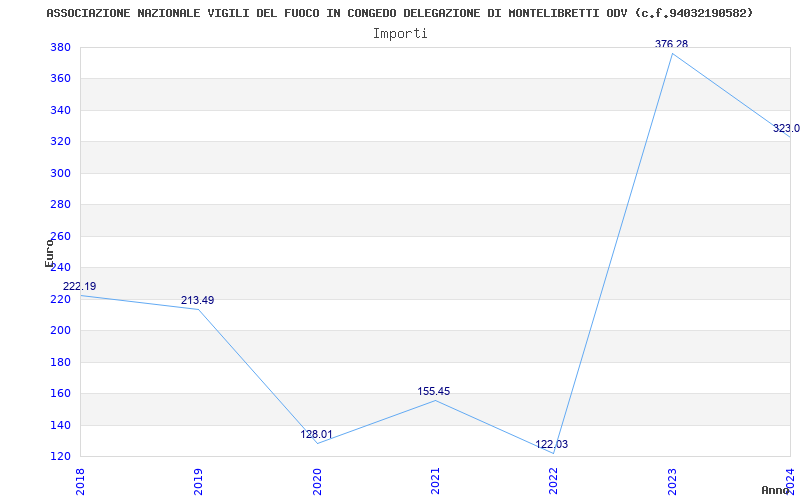The width and height of the screenshot is (800, 500).
Task: Click the data label 155.45
Action: (434, 391)
